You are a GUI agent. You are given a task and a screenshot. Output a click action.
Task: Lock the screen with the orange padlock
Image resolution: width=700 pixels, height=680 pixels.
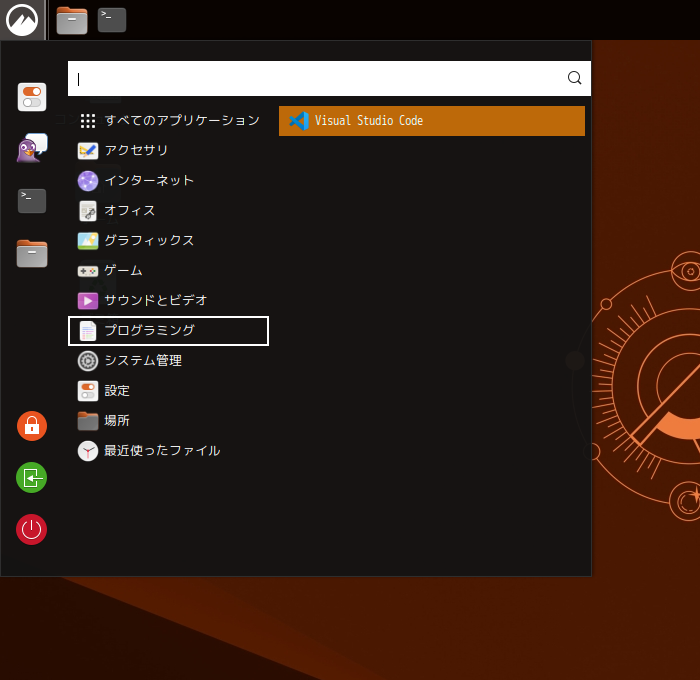point(32,426)
